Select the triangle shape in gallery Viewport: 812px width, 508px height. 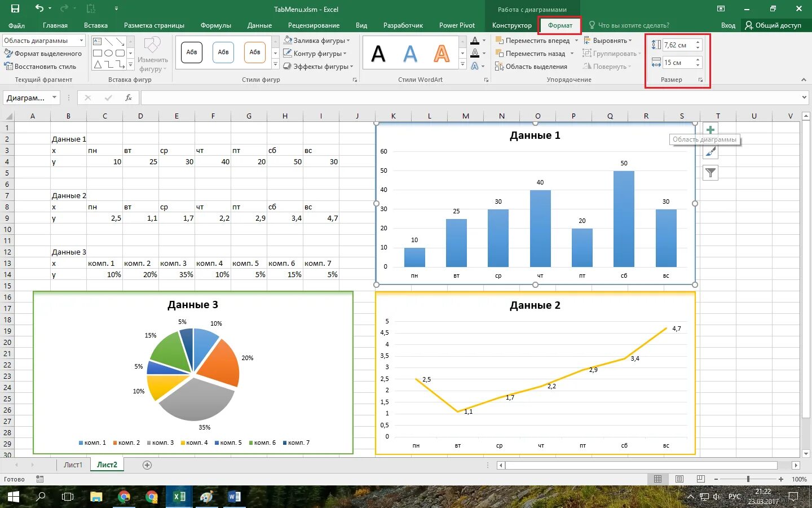click(98, 65)
